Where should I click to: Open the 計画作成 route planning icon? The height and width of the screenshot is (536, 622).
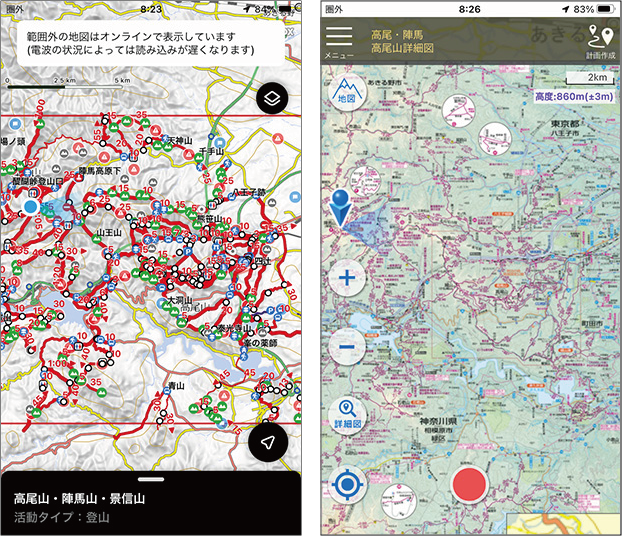(601, 42)
